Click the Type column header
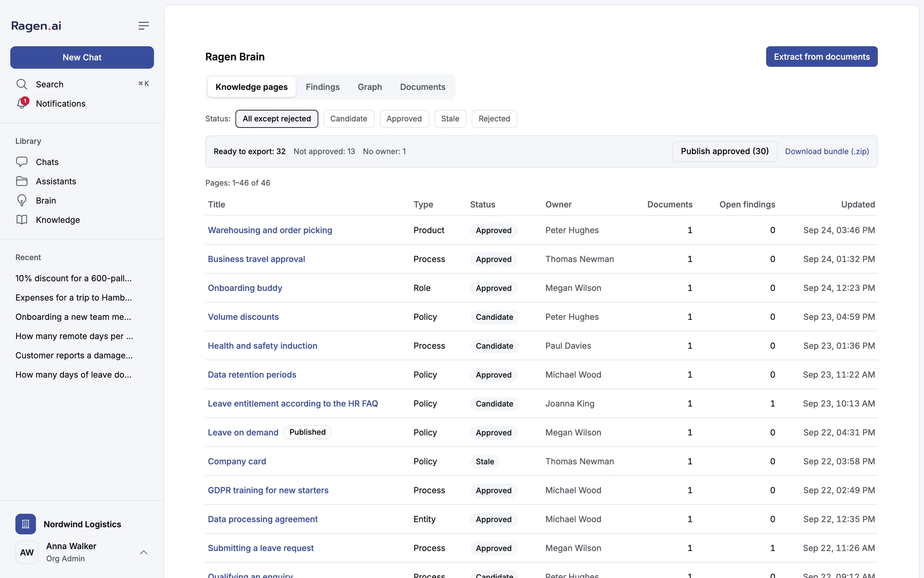Image resolution: width=924 pixels, height=578 pixels. [x=423, y=204]
